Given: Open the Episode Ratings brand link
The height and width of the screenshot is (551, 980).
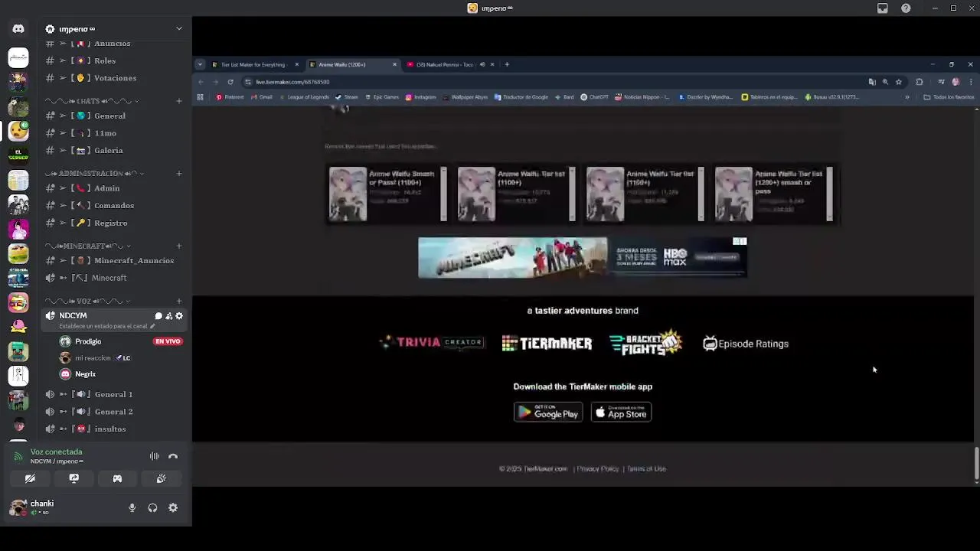Looking at the screenshot, I should [746, 344].
